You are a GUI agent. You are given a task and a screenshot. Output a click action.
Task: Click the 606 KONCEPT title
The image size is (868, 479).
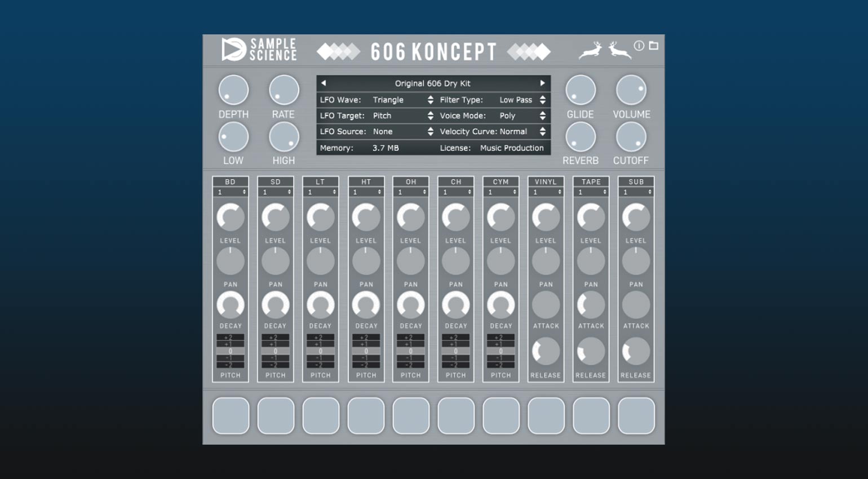(x=433, y=52)
